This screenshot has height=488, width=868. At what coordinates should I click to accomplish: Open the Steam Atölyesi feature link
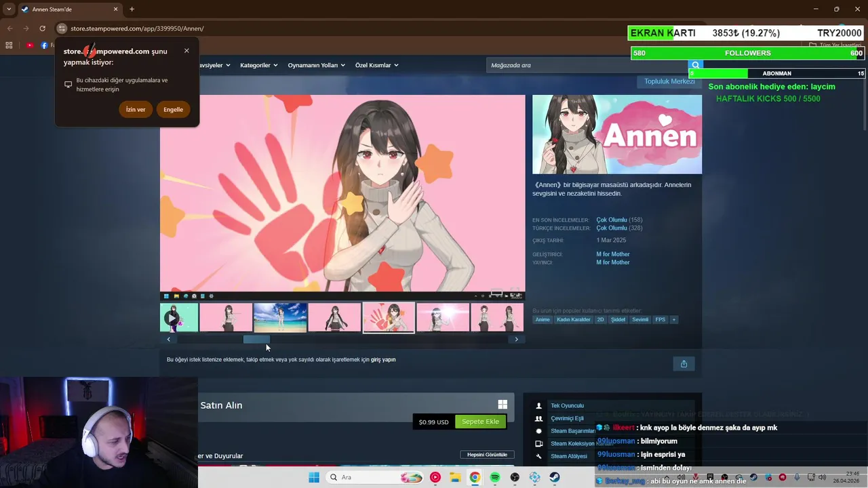tap(569, 456)
